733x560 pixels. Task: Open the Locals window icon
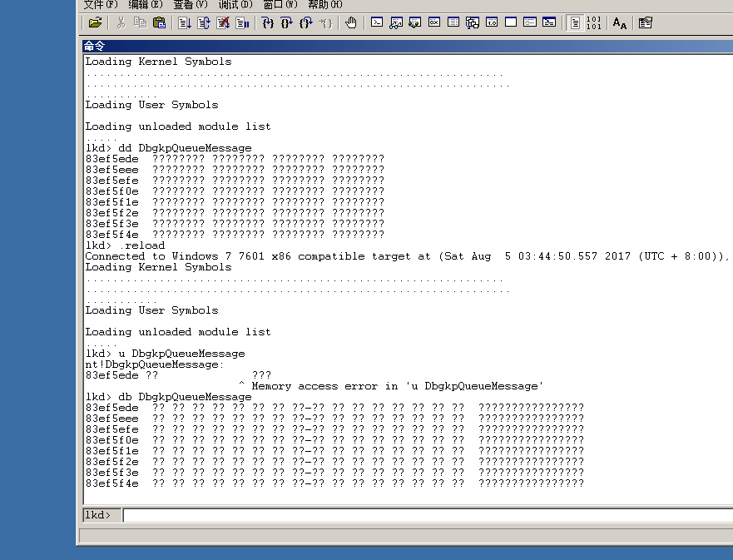point(415,22)
